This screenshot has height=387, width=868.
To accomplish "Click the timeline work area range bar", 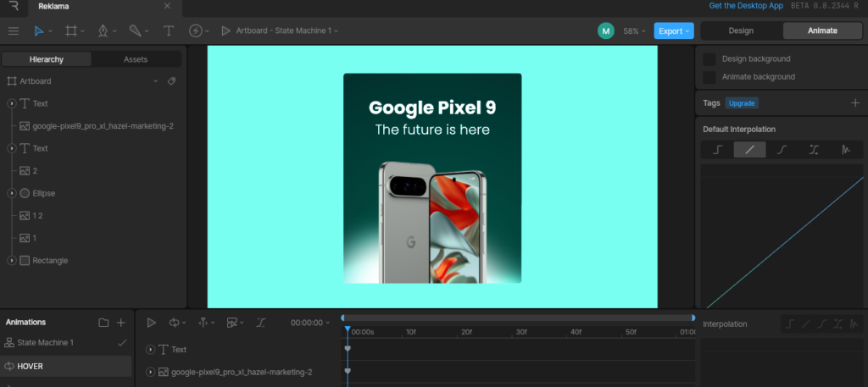I will click(518, 318).
